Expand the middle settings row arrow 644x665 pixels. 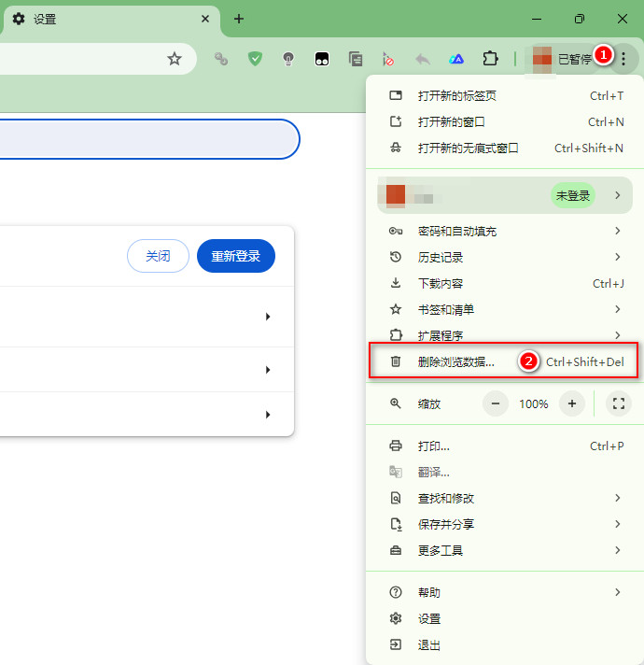(268, 370)
